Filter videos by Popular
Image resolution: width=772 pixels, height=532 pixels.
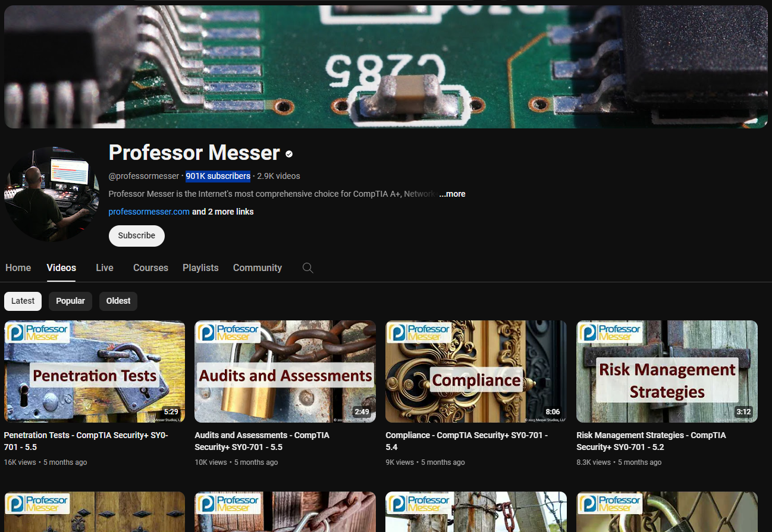tap(70, 301)
